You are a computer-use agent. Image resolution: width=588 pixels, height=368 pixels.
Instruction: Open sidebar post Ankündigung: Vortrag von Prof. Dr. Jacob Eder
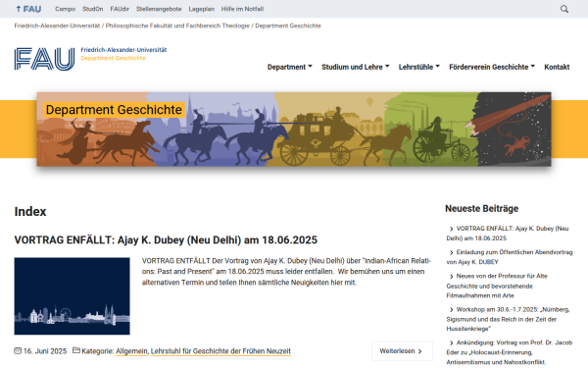[x=510, y=352]
